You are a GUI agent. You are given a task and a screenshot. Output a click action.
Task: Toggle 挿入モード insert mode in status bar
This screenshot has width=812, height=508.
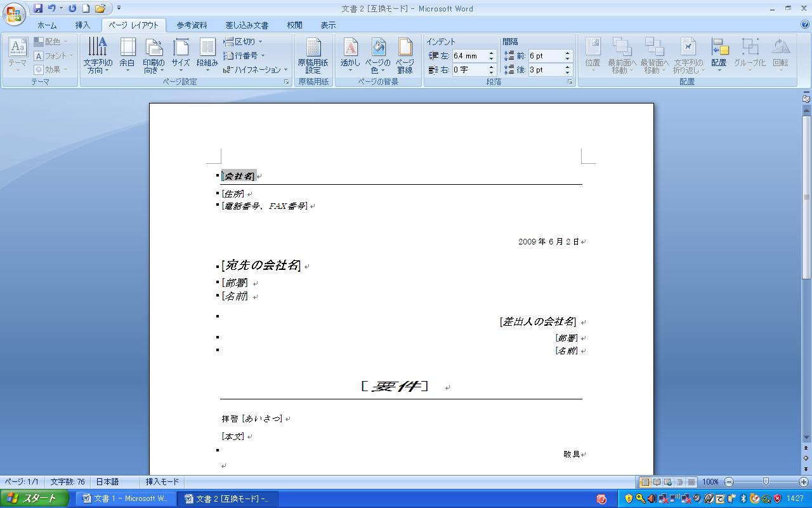[162, 482]
